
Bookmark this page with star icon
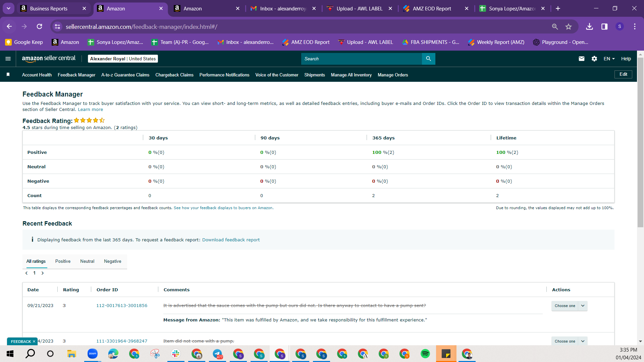coord(569,26)
